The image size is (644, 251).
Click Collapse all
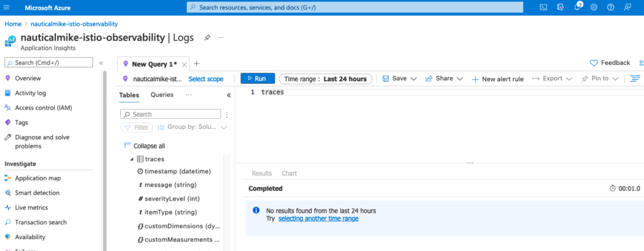(145, 146)
